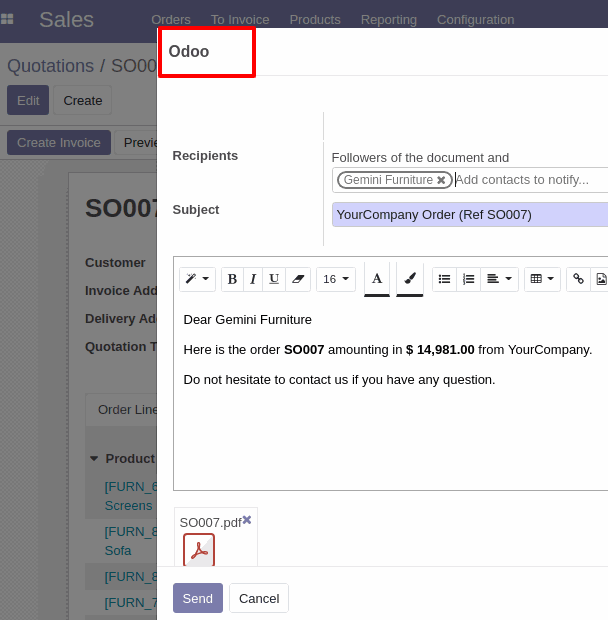Open the SO007.pdf attachment PDF icon
Screen dimensions: 608x620
click(199, 550)
